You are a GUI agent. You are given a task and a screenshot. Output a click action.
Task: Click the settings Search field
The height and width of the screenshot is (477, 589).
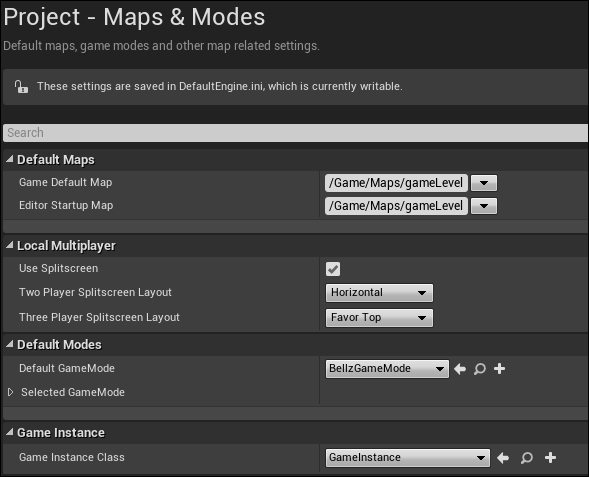(x=295, y=133)
